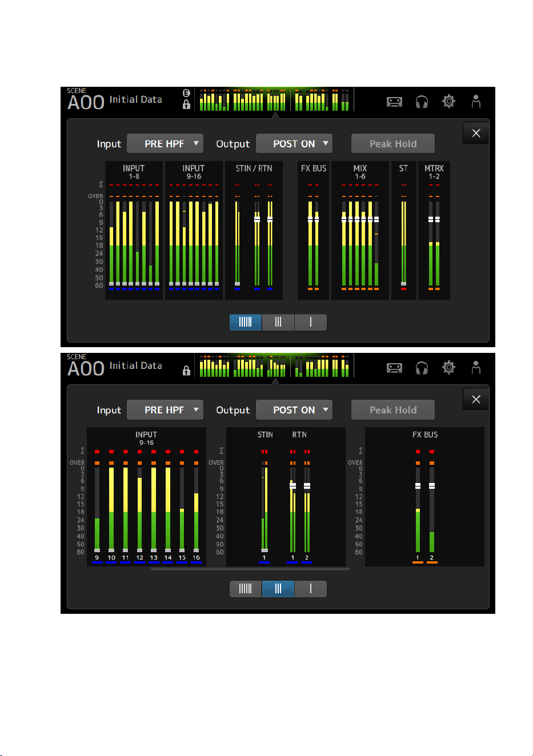Open Output POST ON dropdown in upper screen

click(294, 144)
